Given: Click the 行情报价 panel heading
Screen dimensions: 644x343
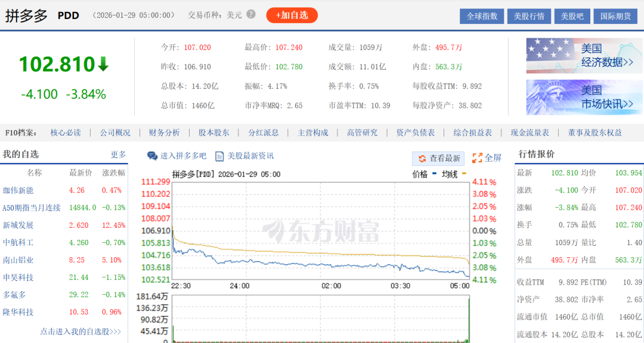Looking at the screenshot, I should [537, 154].
